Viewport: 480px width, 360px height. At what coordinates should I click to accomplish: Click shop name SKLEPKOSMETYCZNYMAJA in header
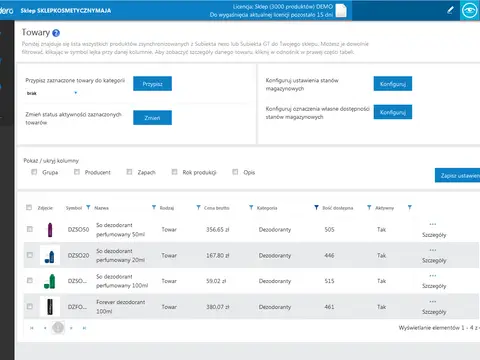point(74,11)
